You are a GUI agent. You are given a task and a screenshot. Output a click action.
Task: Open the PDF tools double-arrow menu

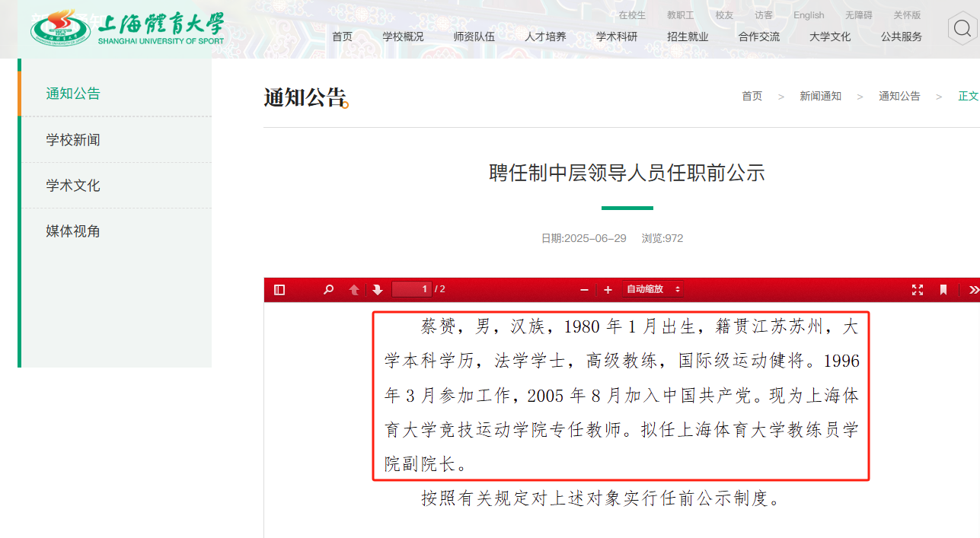pos(973,290)
